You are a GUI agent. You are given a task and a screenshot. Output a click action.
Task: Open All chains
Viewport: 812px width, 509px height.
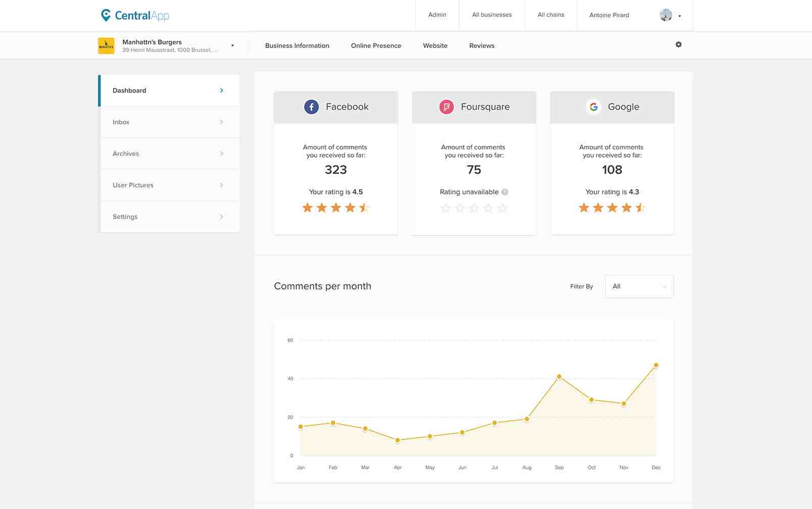coord(551,15)
